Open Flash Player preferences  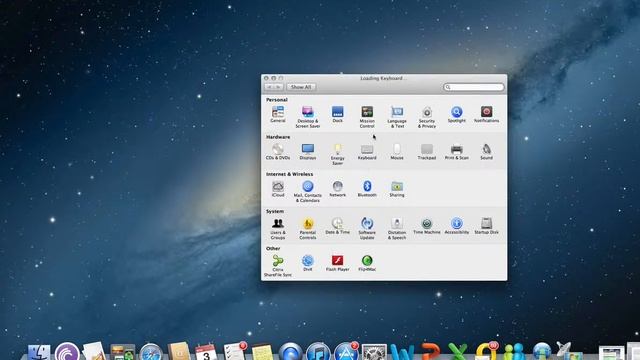click(x=337, y=263)
